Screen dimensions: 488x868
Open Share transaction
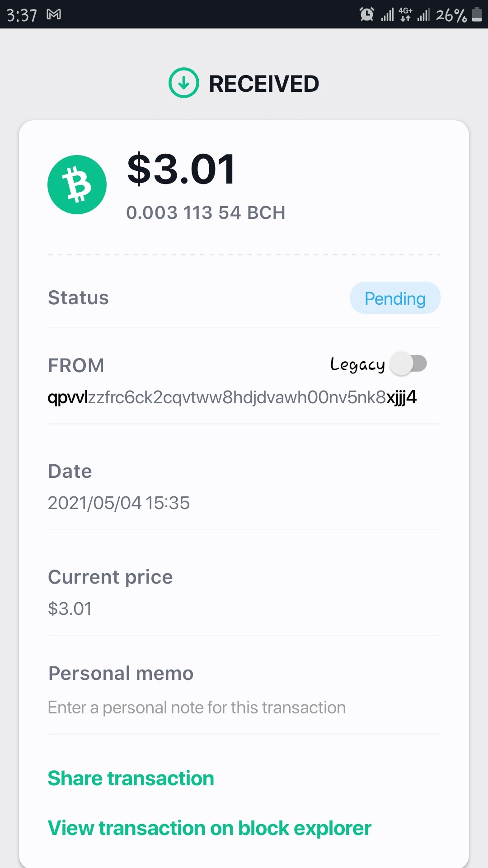pyautogui.click(x=131, y=778)
